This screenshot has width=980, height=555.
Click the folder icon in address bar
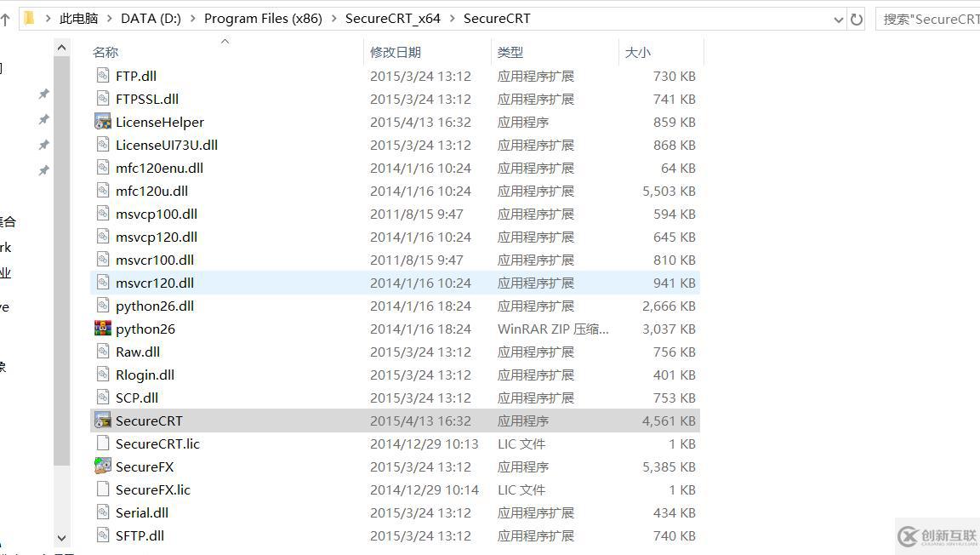pos(29,18)
